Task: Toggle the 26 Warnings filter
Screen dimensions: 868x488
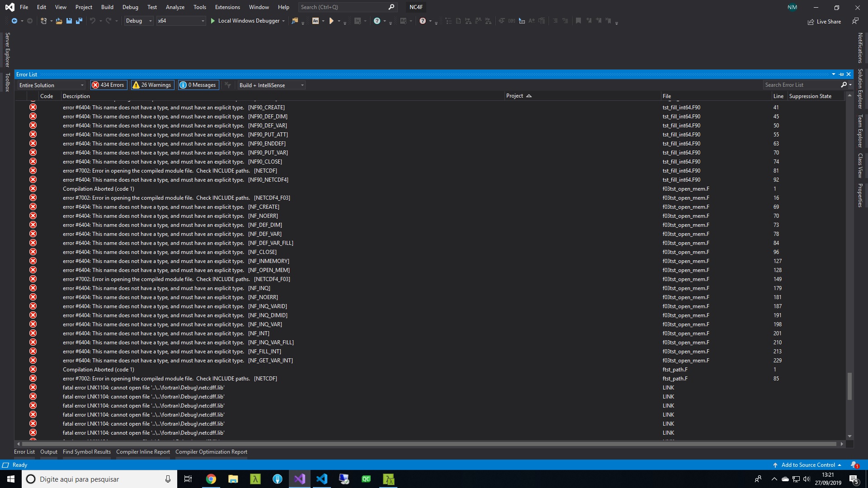Action: click(x=152, y=85)
